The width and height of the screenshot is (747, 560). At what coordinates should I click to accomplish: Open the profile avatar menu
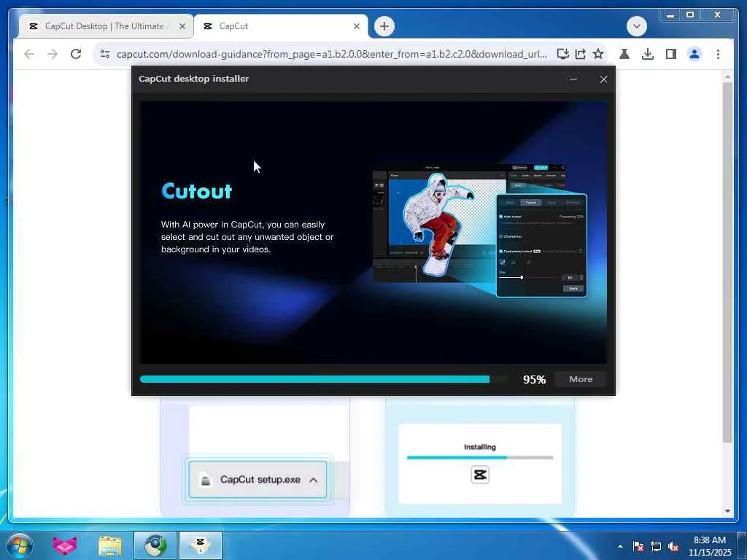tap(694, 54)
